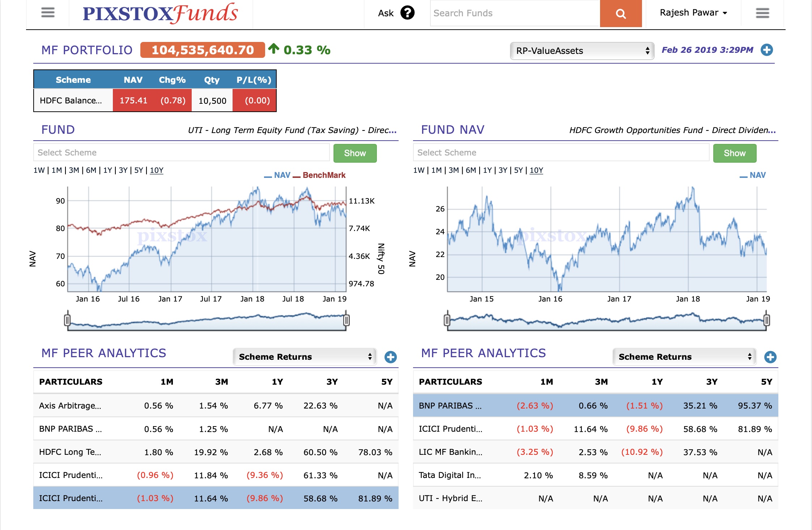The width and height of the screenshot is (812, 530).
Task: Select 3Y range in FUND chart
Action: (123, 170)
